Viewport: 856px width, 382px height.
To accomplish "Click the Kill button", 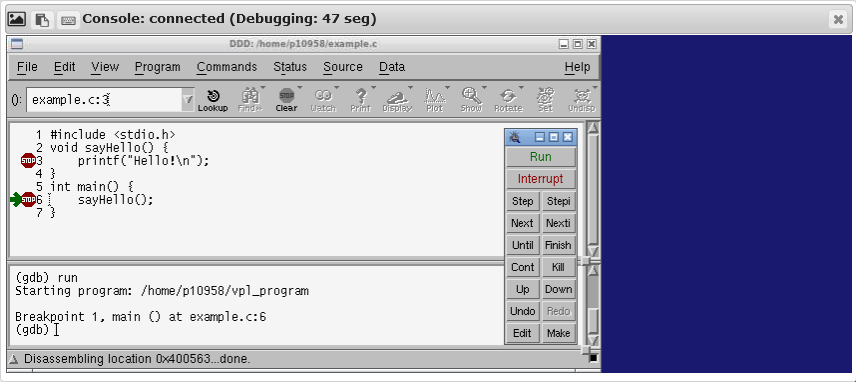I will [558, 267].
